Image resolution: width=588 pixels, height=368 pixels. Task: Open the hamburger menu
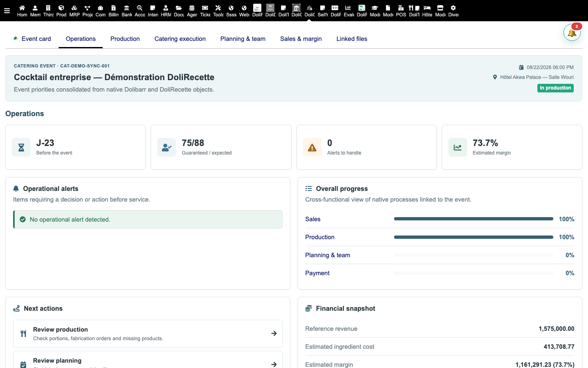pyautogui.click(x=7, y=11)
